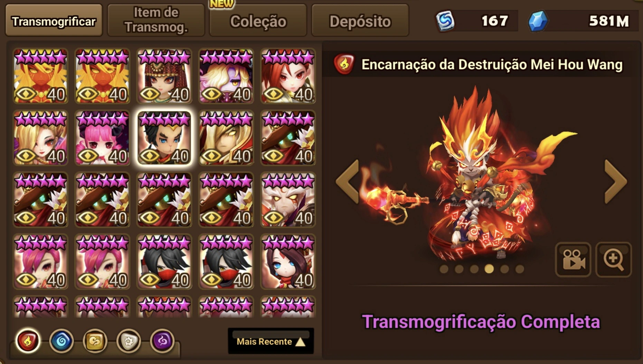
Task: Select the water element filter icon
Action: (62, 341)
